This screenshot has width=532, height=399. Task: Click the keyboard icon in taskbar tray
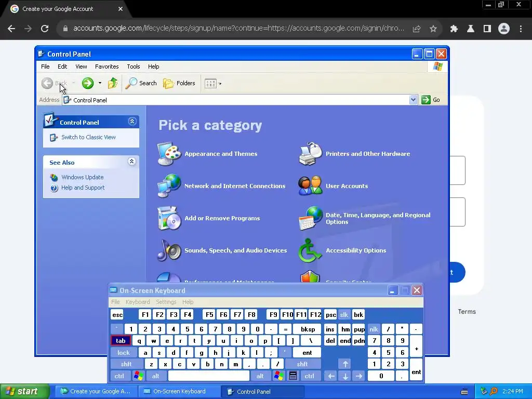coord(464,392)
